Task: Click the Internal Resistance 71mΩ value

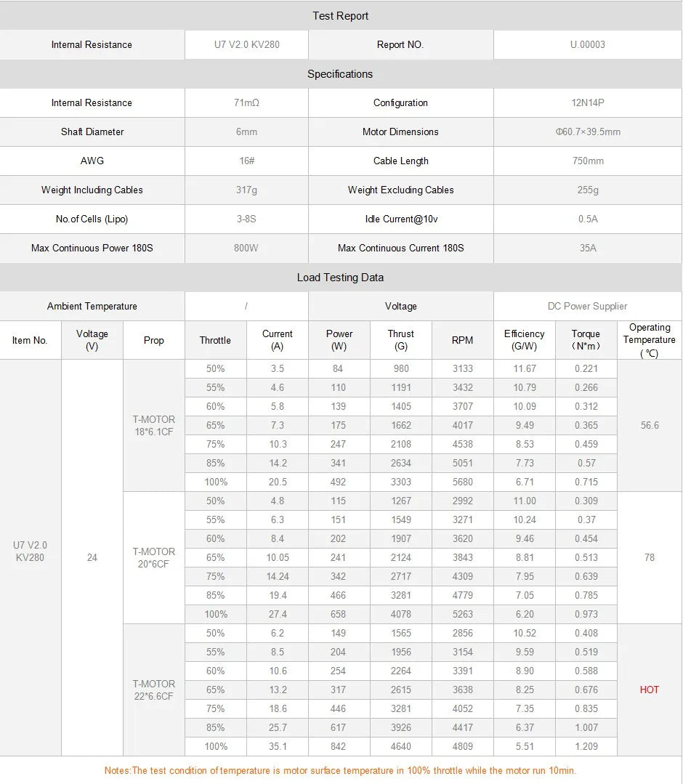Action: pyautogui.click(x=246, y=102)
